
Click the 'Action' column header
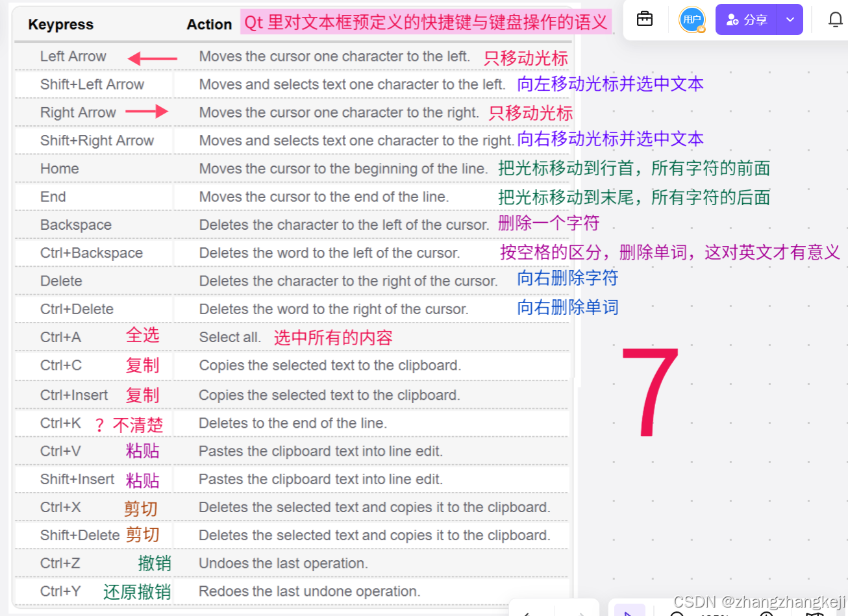click(209, 25)
